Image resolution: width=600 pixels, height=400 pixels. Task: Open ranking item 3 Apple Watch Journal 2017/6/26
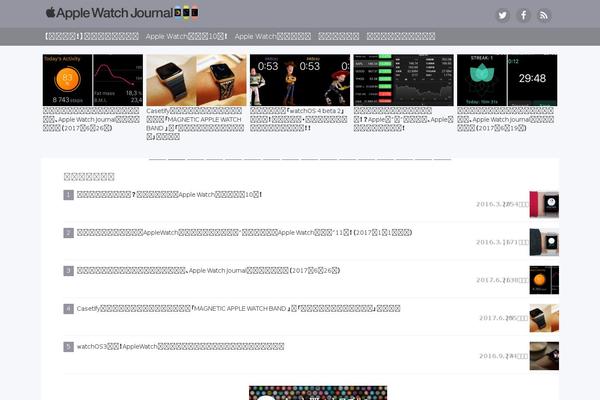208,270
